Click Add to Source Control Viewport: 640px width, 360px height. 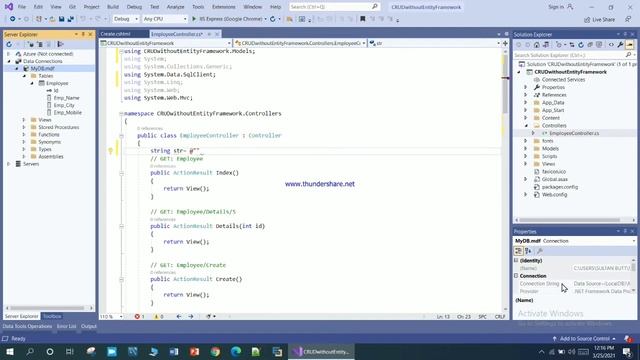(x=584, y=338)
